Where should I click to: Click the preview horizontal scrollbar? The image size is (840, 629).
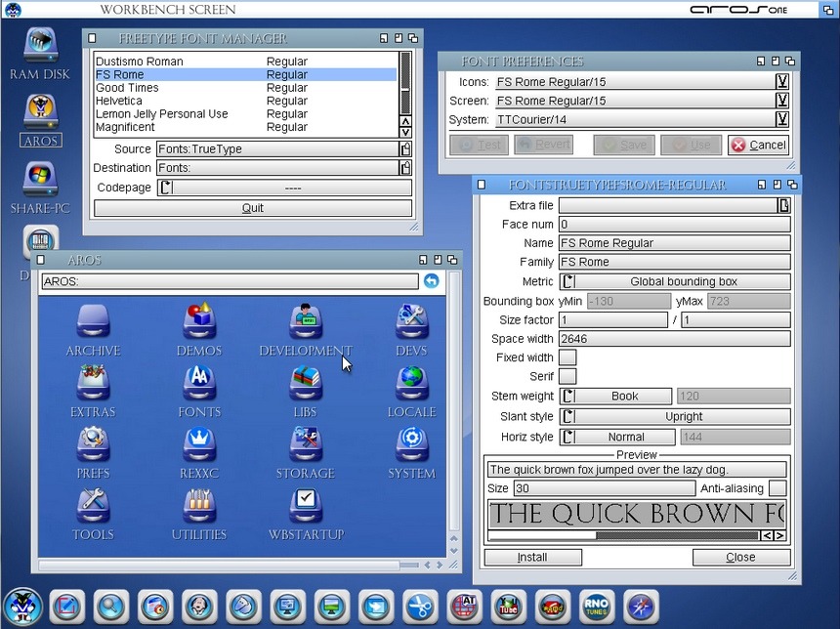pos(625,535)
